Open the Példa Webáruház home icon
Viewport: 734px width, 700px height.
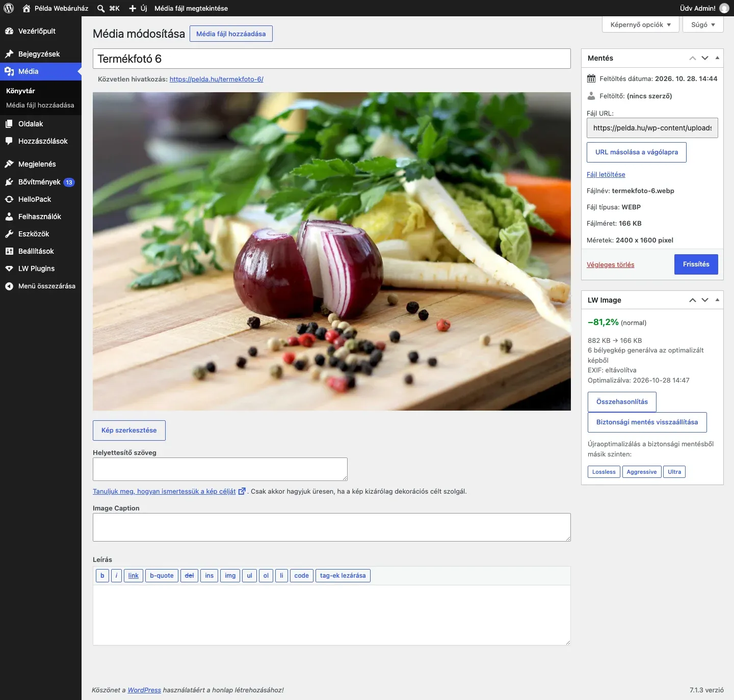tap(27, 8)
